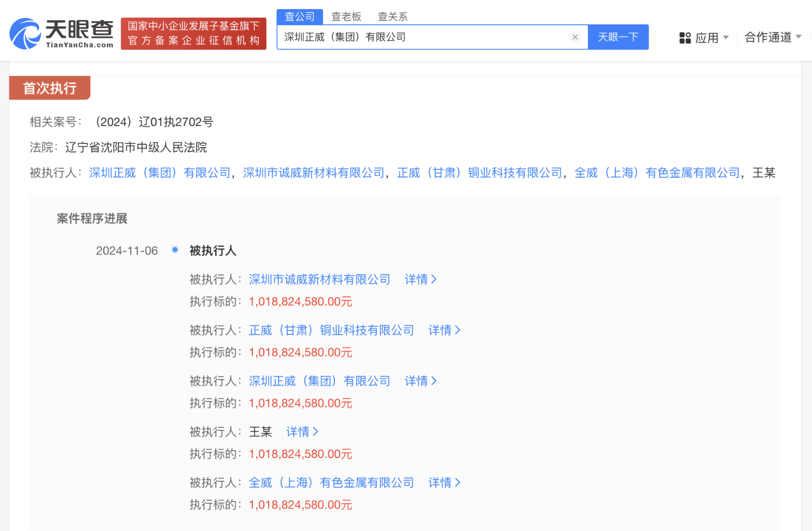Clear the search box text

[575, 37]
